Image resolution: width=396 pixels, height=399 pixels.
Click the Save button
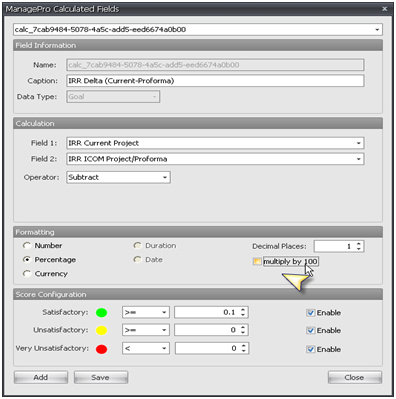[x=101, y=377]
